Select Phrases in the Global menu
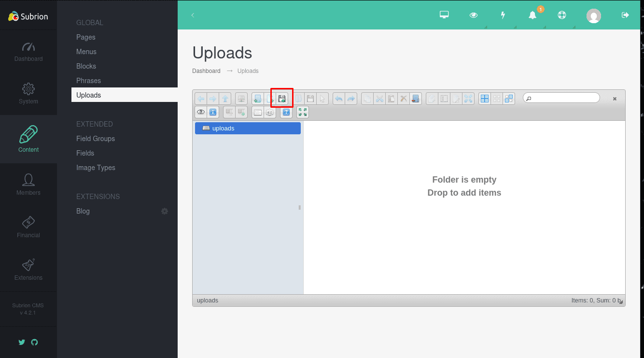Screen dimensions: 644x358 (88, 81)
